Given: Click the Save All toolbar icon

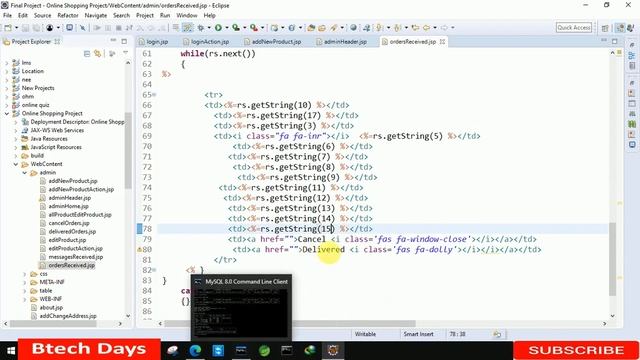Looking at the screenshot, I should tap(36, 28).
